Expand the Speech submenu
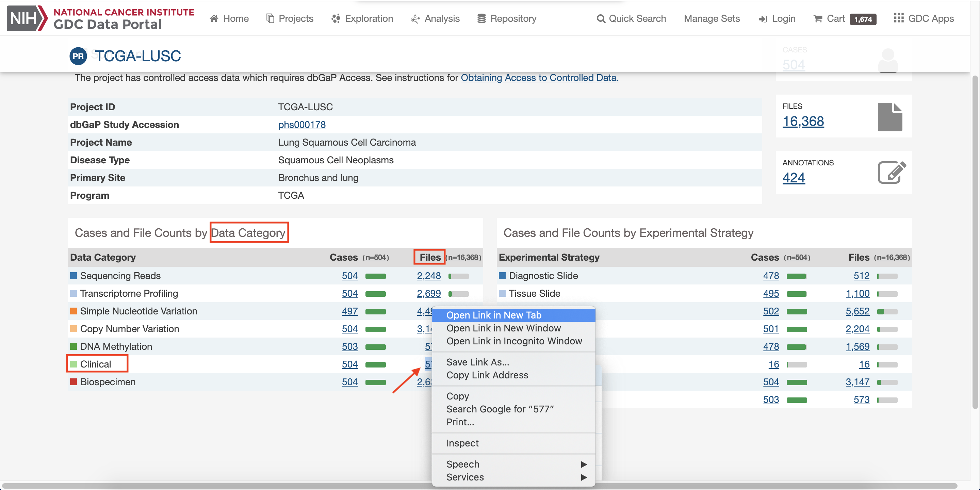 point(513,464)
